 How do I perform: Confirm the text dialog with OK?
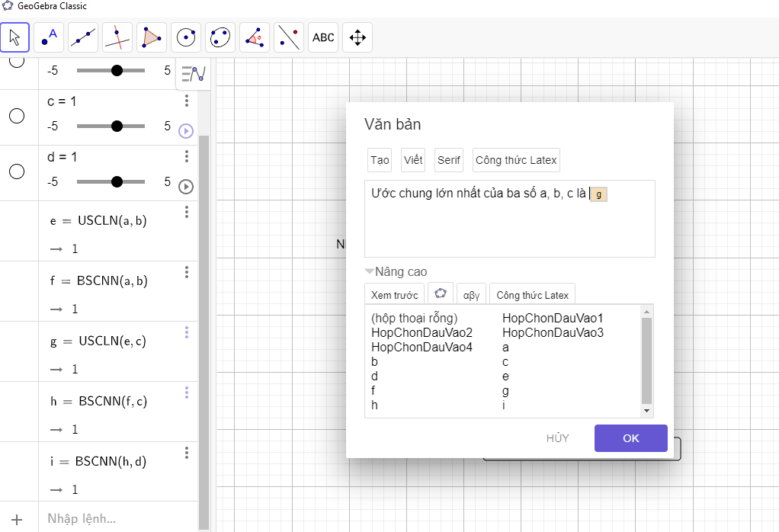click(x=630, y=438)
